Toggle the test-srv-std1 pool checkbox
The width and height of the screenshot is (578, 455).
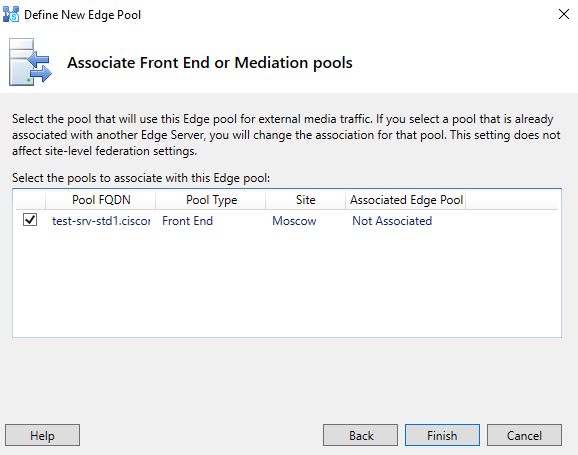tap(30, 220)
